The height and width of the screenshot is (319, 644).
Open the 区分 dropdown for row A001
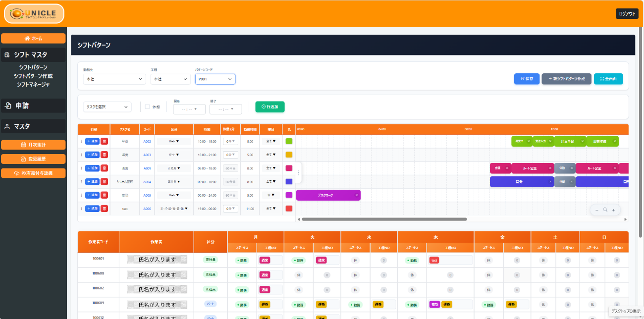pyautogui.click(x=174, y=168)
